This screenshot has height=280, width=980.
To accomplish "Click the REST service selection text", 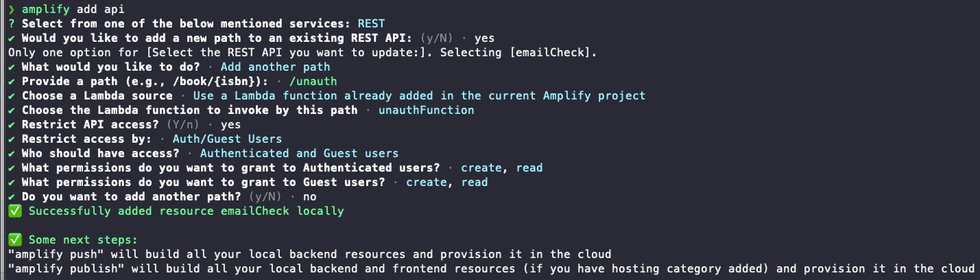I will click(371, 23).
